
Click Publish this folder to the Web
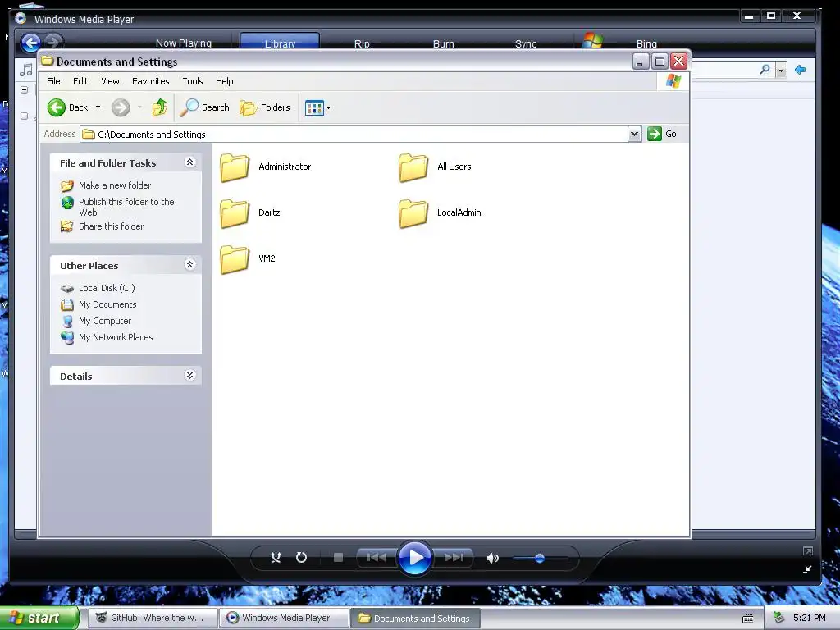click(126, 207)
